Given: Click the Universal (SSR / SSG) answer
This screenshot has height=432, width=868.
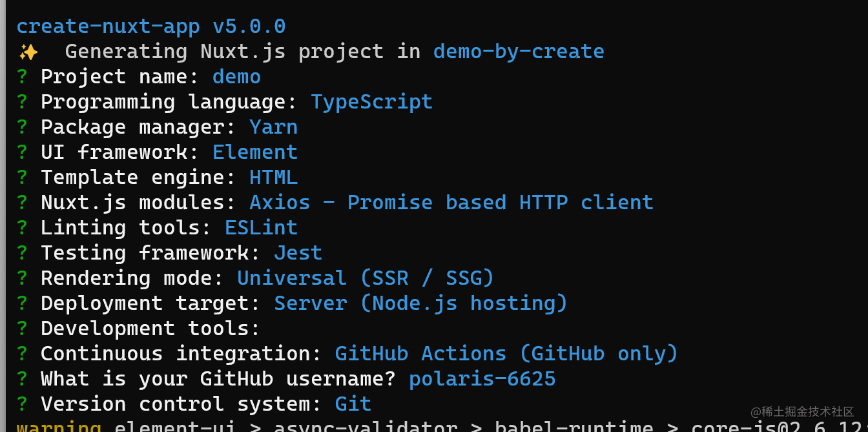Looking at the screenshot, I should (x=366, y=278).
